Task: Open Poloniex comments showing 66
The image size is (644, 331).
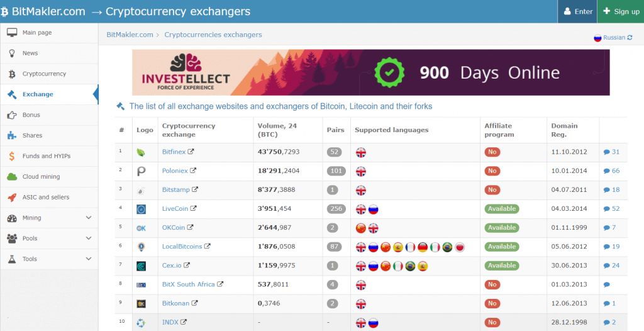Action: click(x=611, y=171)
